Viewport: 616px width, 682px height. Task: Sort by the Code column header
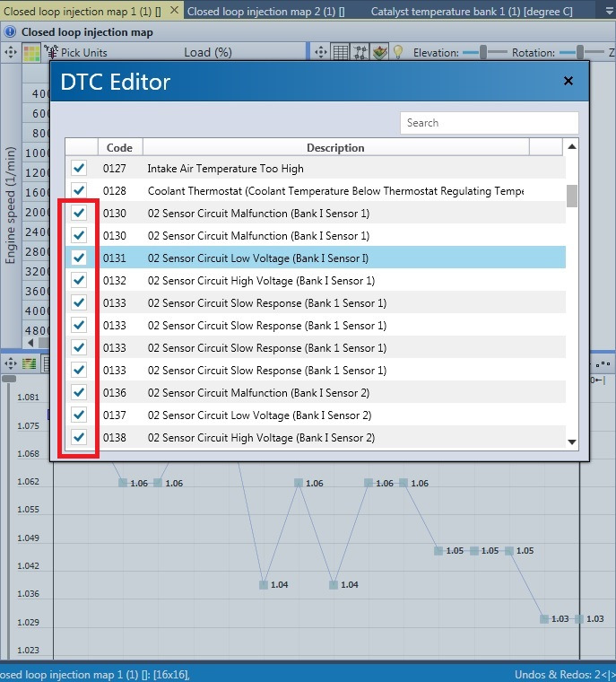click(119, 148)
